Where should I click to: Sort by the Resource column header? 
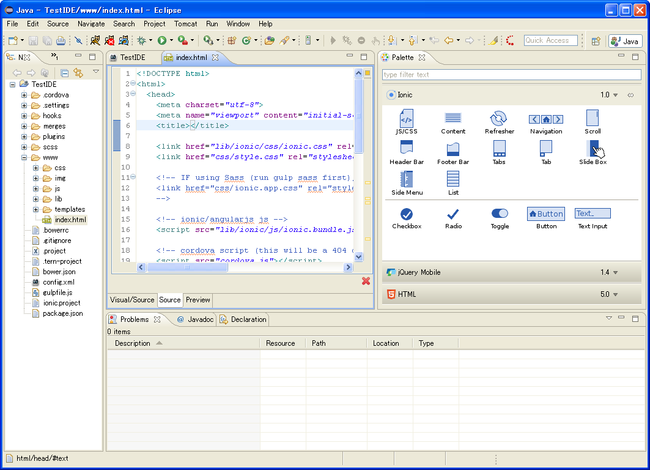click(x=283, y=343)
